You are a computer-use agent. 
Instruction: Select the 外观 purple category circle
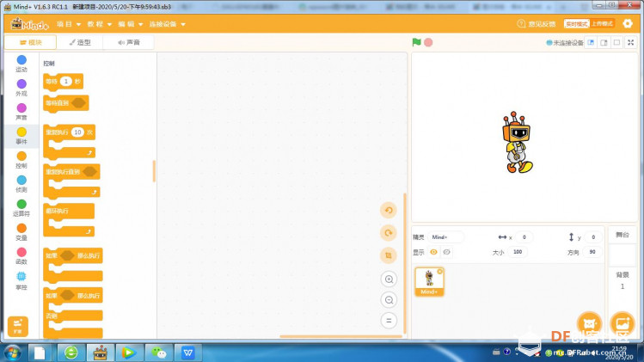tap(21, 83)
